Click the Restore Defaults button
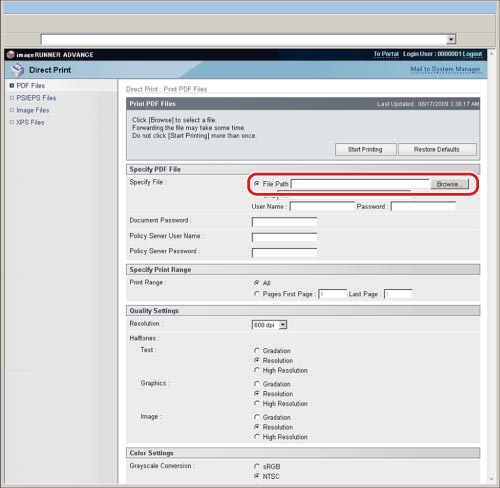This screenshot has height=488, width=500. point(437,149)
